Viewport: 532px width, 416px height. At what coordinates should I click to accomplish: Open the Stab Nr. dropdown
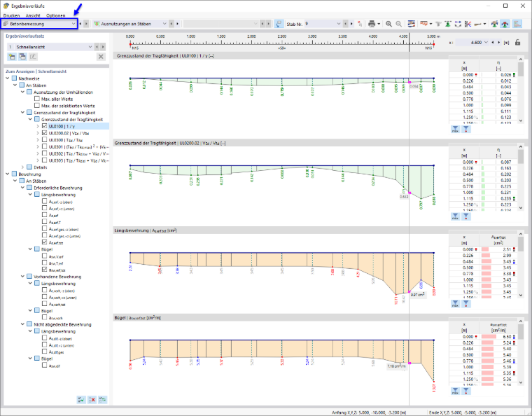click(x=338, y=24)
